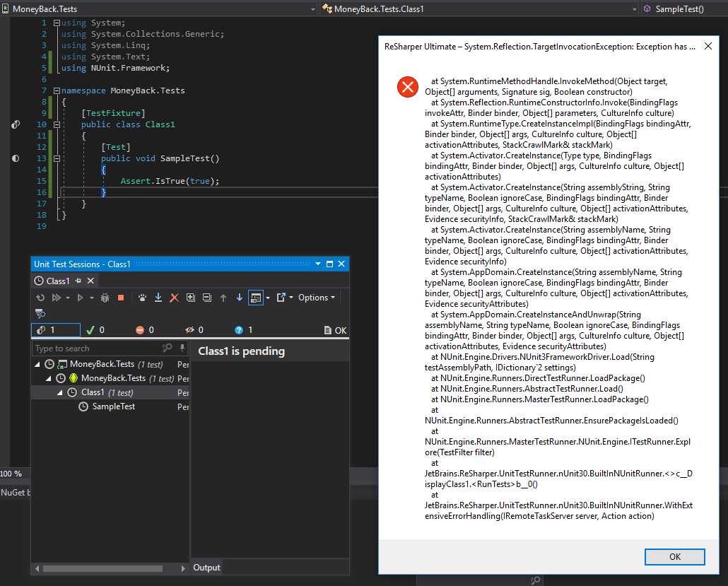Open Run Unit Tests dropdown arrow
This screenshot has height=586, width=728.
click(91, 298)
